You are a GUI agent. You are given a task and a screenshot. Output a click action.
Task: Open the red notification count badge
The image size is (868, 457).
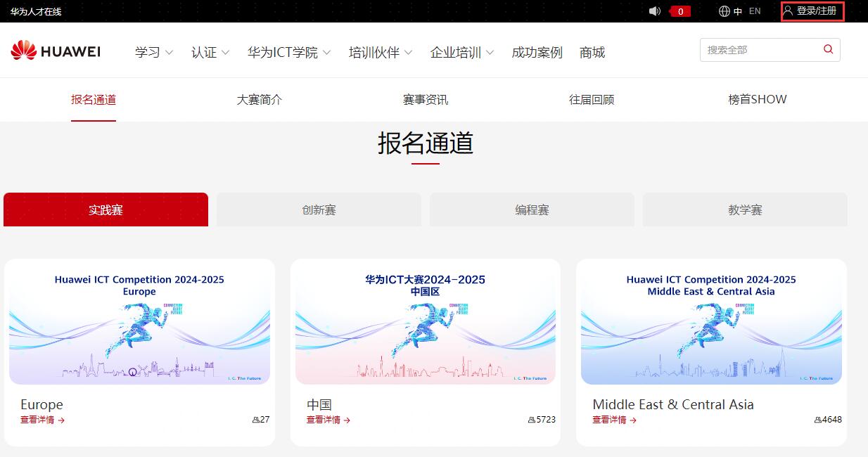680,11
